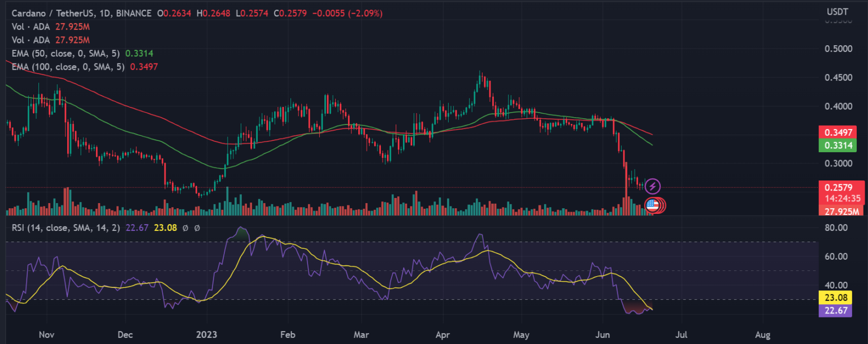Click the C0.2579 close price value
This screenshot has height=344, width=868.
pos(290,13)
